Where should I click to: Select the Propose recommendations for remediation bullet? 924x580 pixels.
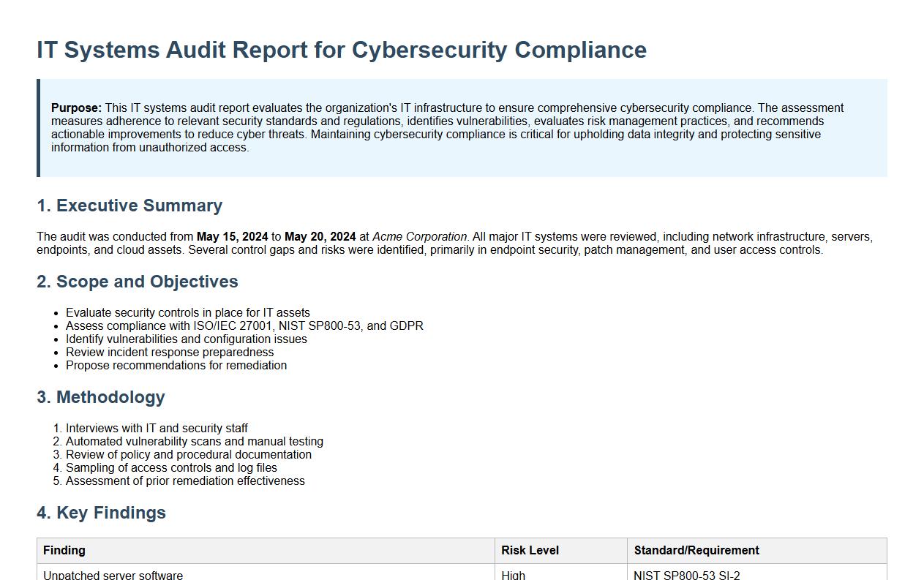click(176, 365)
